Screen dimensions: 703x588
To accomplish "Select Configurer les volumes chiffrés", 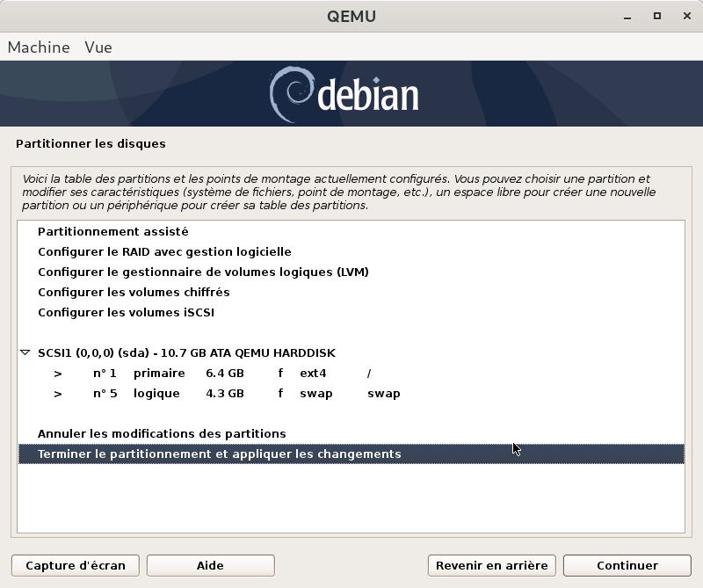I will [134, 293].
